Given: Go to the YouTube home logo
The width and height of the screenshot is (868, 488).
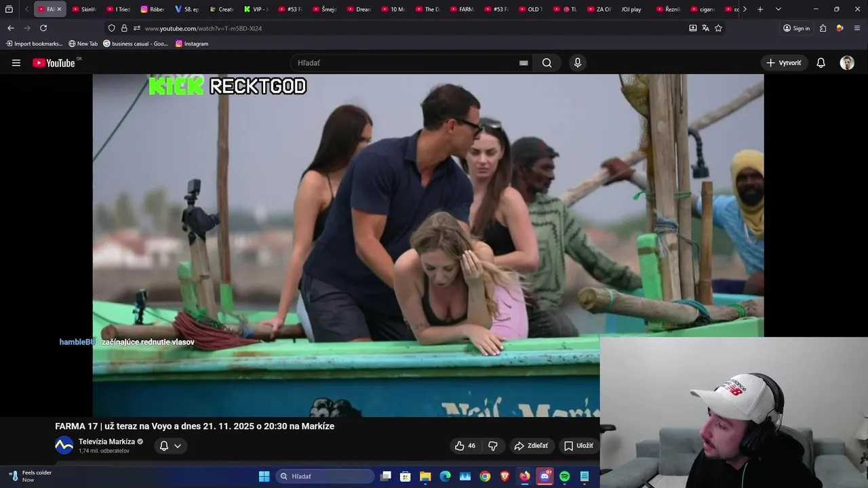Looking at the screenshot, I should tap(54, 63).
